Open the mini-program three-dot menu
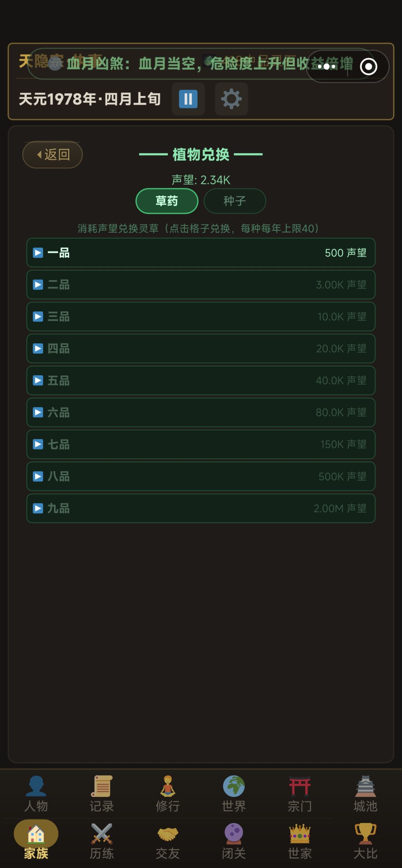 pyautogui.click(x=327, y=67)
